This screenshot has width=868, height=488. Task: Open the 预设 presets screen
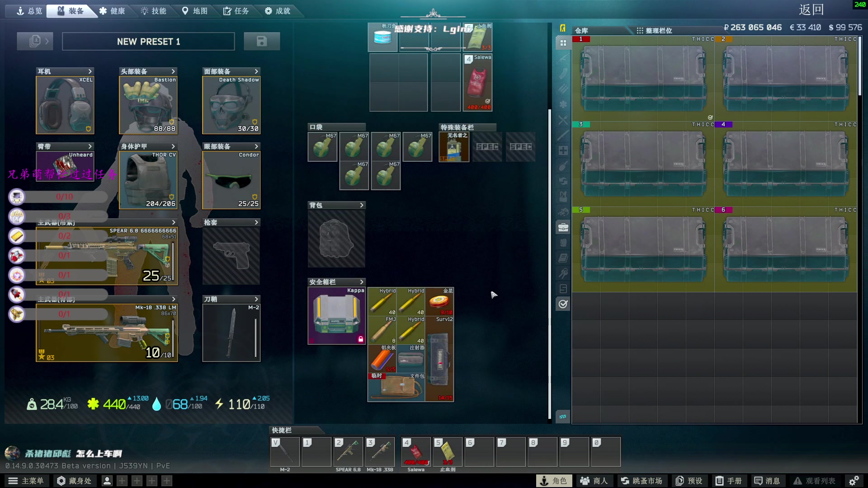(689, 481)
